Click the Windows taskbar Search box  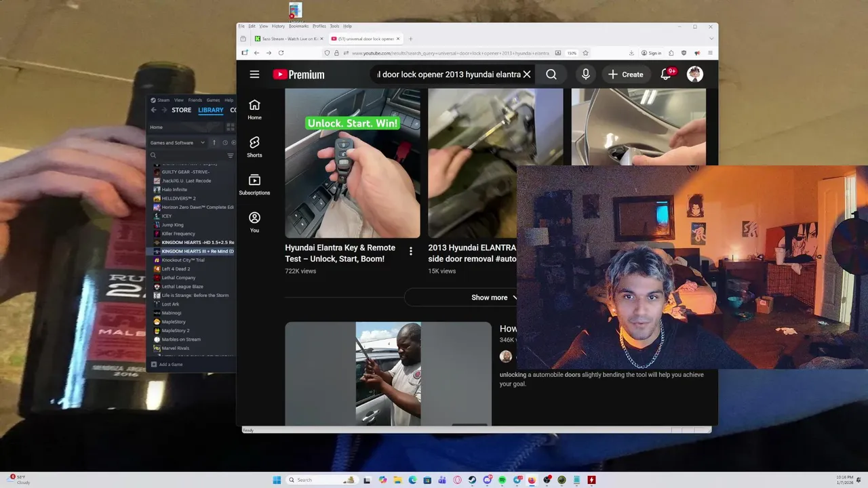pyautogui.click(x=322, y=480)
